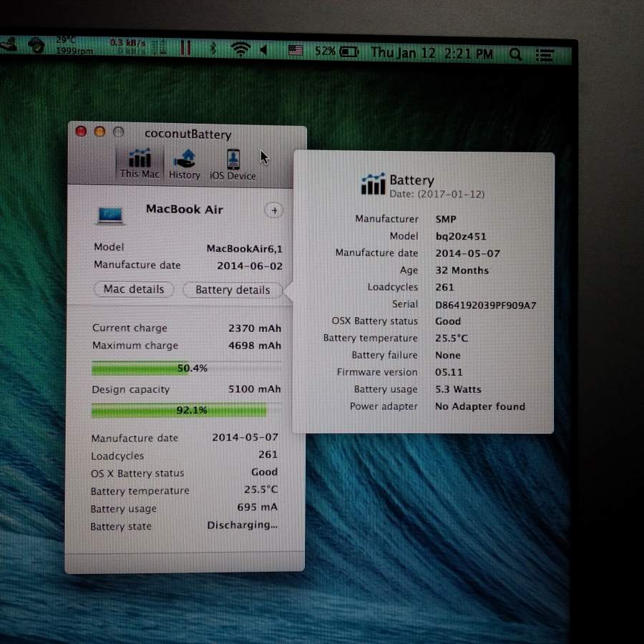Screen dimensions: 644x644
Task: Click the 0.3 kB/s network speed indicator
Action: coord(128,47)
